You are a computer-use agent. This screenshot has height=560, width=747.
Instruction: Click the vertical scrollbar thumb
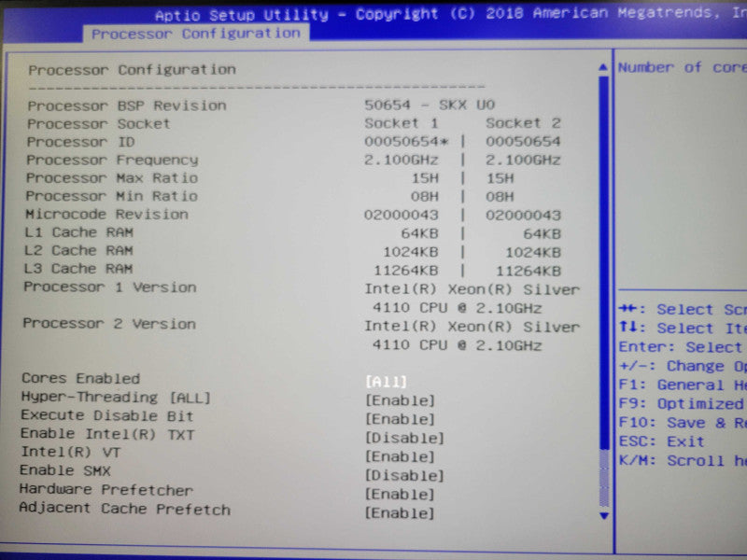point(604,262)
